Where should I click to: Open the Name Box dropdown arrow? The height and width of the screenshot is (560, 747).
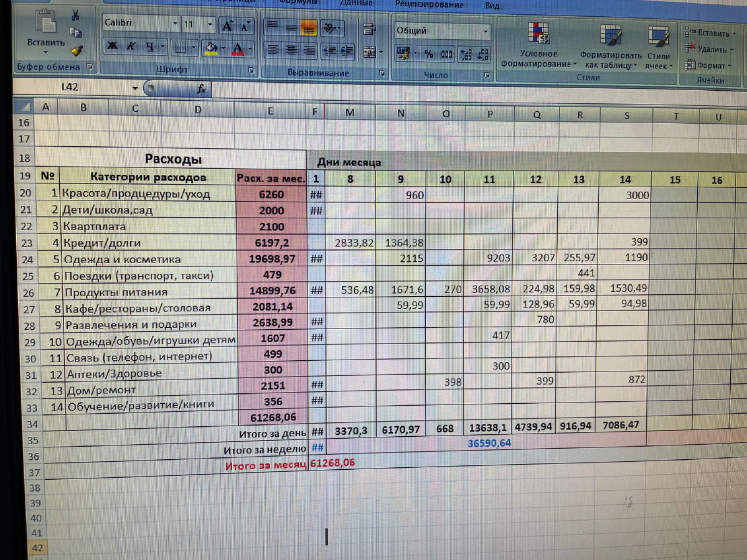135,88
